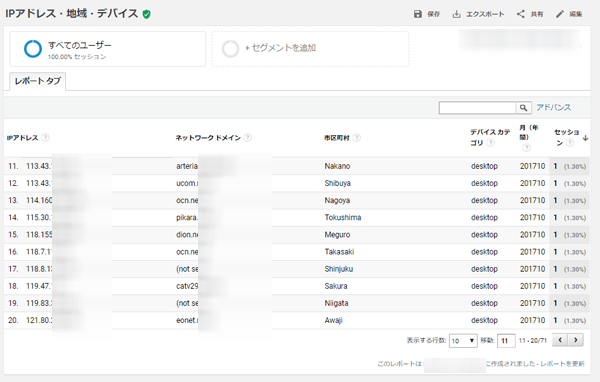
Task: Click the arteria network domain cell
Action: pyautogui.click(x=187, y=166)
